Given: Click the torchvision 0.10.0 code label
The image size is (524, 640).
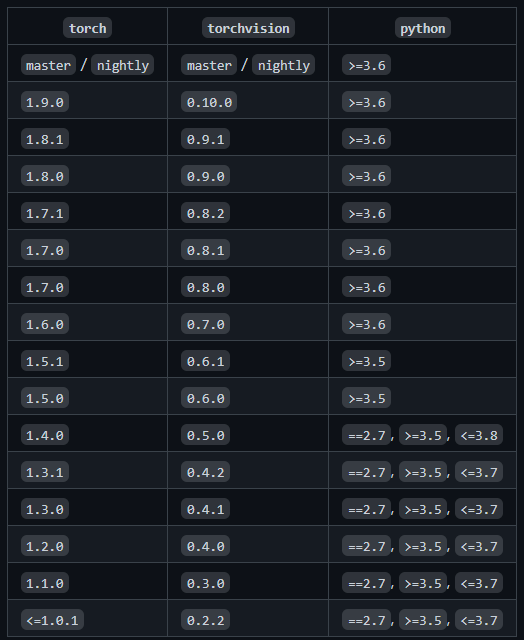Looking at the screenshot, I should tap(209, 102).
